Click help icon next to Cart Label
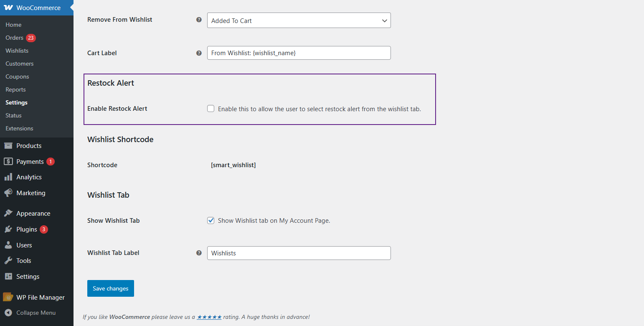The height and width of the screenshot is (326, 644). [199, 53]
